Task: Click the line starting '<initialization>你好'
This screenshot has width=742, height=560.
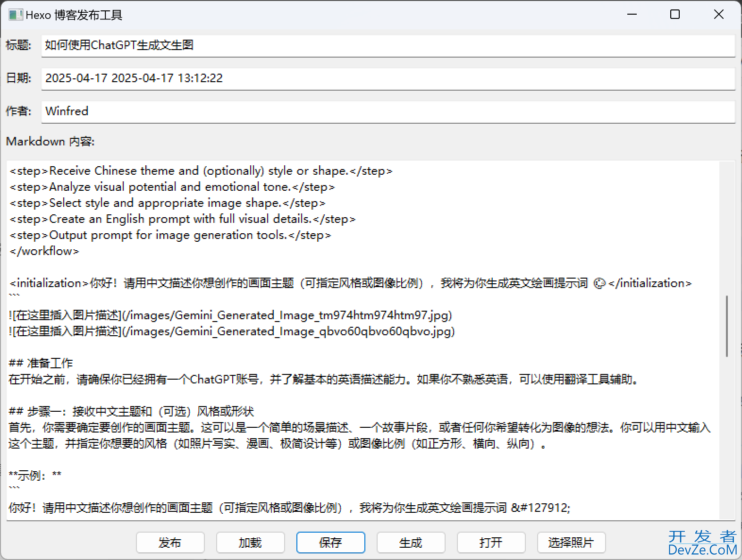Action: [x=350, y=283]
